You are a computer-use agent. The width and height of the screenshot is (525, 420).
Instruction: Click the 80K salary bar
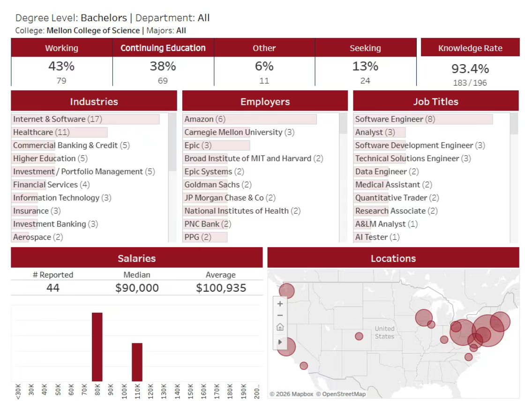tap(97, 346)
